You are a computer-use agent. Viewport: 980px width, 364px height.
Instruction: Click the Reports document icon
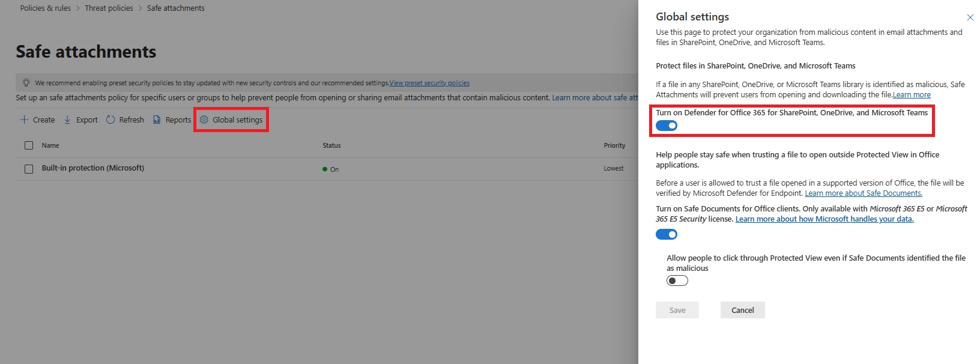(157, 120)
